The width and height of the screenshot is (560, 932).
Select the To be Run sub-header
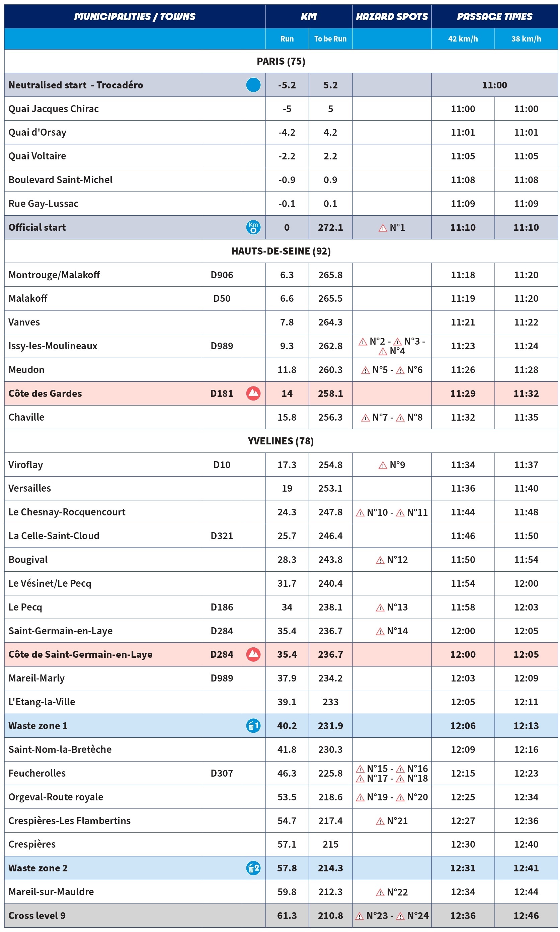tap(330, 39)
